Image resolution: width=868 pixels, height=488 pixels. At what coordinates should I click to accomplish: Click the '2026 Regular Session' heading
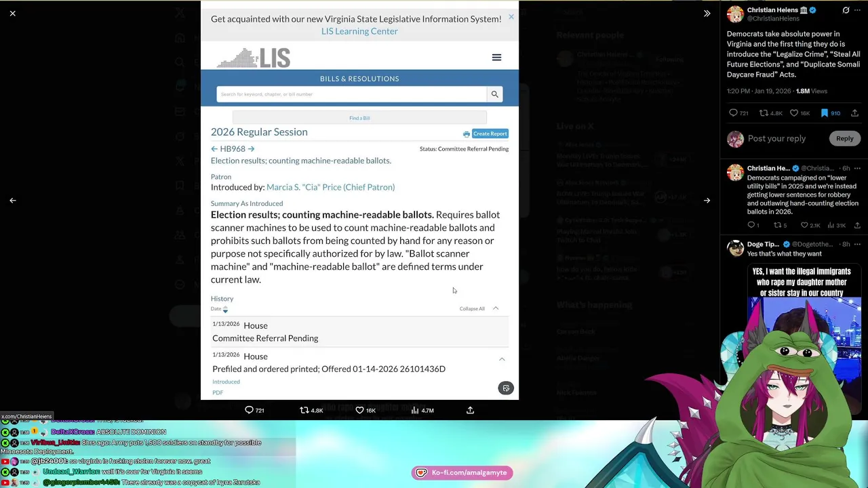[x=259, y=132]
